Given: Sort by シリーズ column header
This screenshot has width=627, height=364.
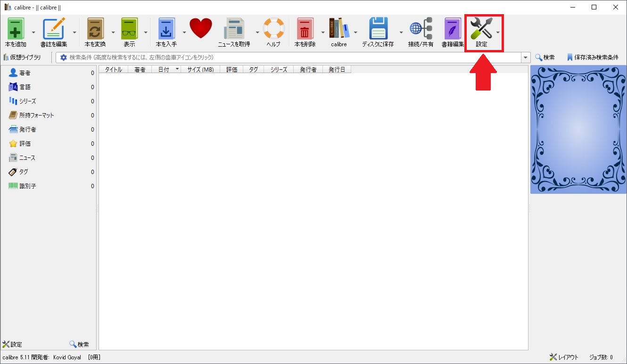Looking at the screenshot, I should 279,69.
